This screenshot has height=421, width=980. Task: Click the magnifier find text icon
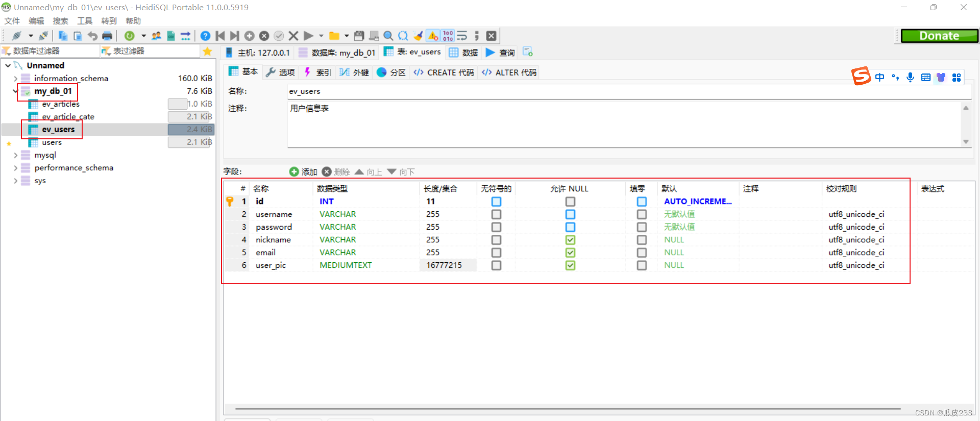(388, 36)
